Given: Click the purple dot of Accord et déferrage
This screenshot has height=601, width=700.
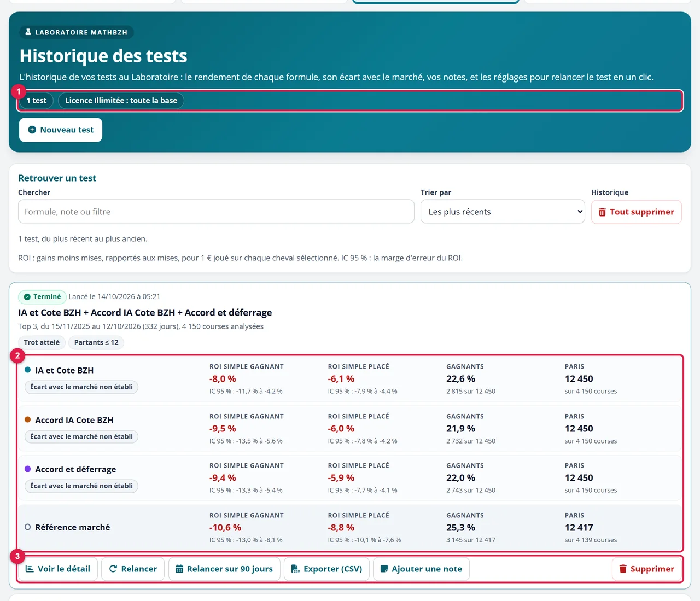Looking at the screenshot, I should pyautogui.click(x=28, y=469).
